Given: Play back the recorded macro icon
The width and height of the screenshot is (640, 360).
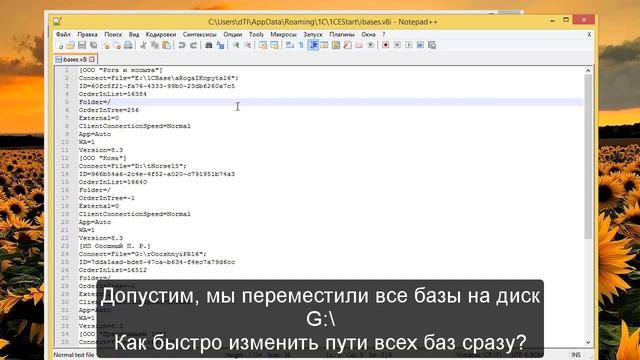Looking at the screenshot, I should [x=409, y=45].
